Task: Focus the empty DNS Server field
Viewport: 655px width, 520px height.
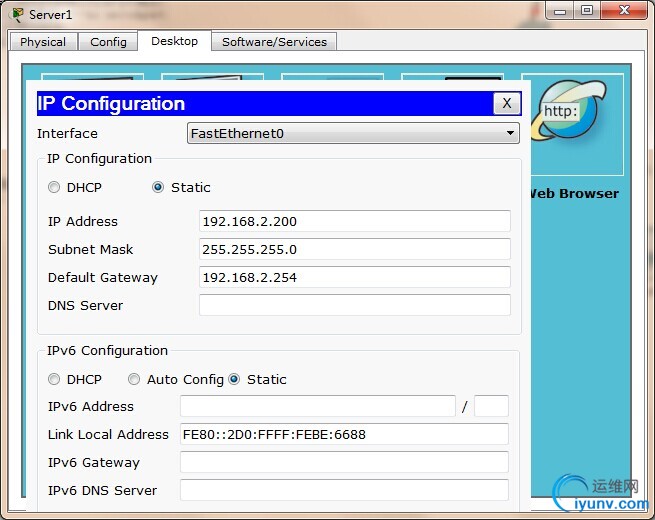Action: [x=355, y=305]
